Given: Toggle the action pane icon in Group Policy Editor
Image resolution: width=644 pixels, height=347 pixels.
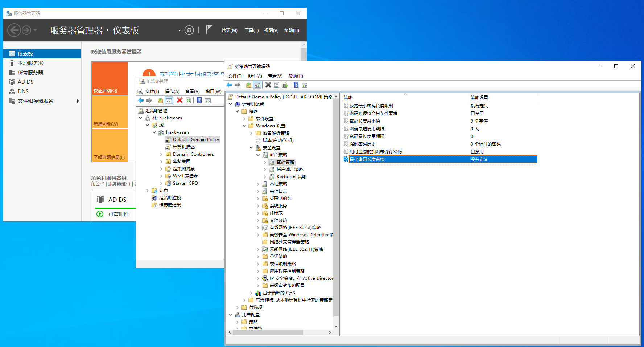Looking at the screenshot, I should pyautogui.click(x=305, y=85).
